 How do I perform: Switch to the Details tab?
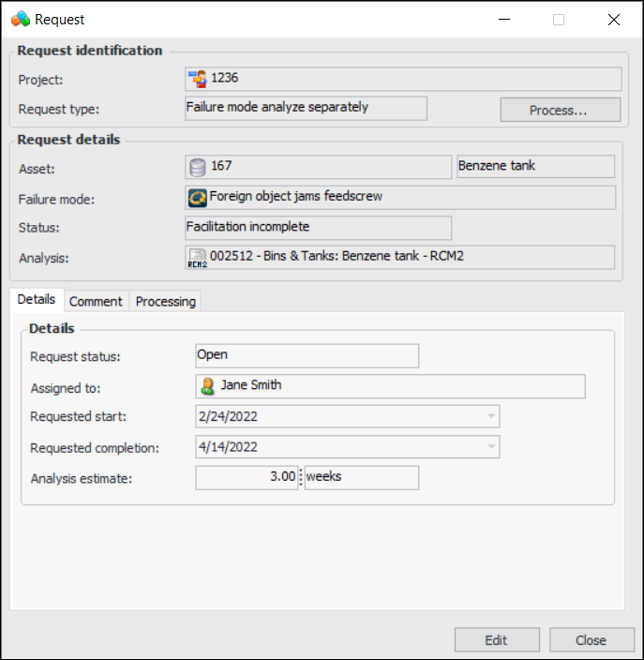37,299
